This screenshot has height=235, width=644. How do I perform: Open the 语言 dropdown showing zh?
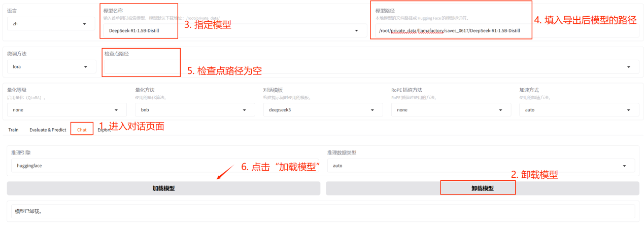point(51,24)
